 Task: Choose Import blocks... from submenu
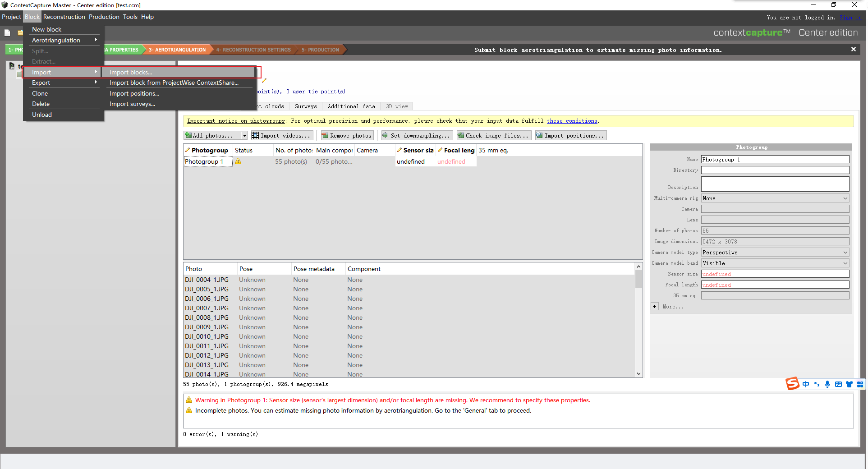tap(179, 72)
